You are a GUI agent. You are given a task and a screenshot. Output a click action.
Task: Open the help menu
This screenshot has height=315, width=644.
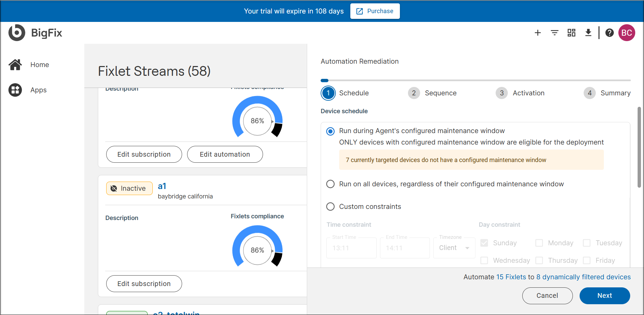610,33
